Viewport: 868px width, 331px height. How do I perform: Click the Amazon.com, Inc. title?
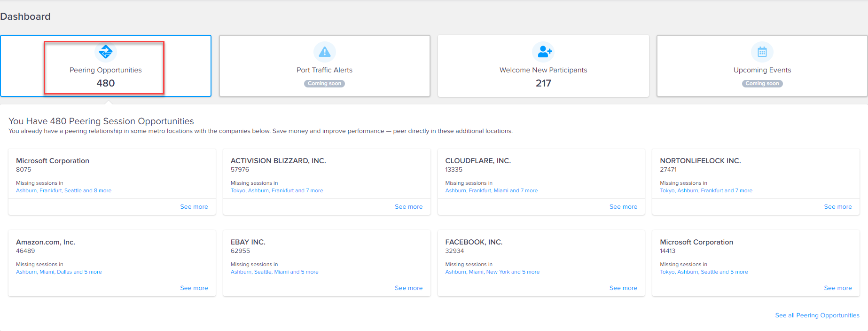[46, 242]
